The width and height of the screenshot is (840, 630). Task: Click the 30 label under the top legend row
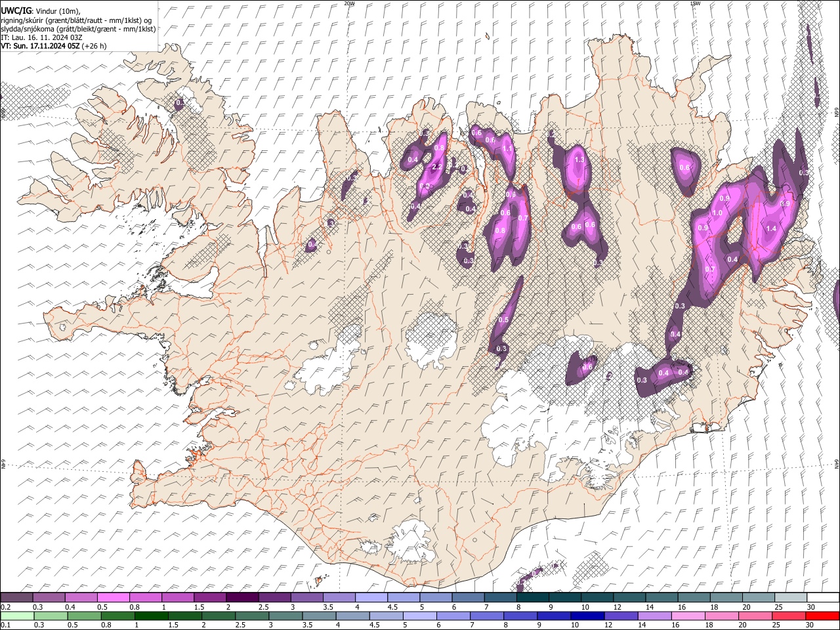[810, 607]
